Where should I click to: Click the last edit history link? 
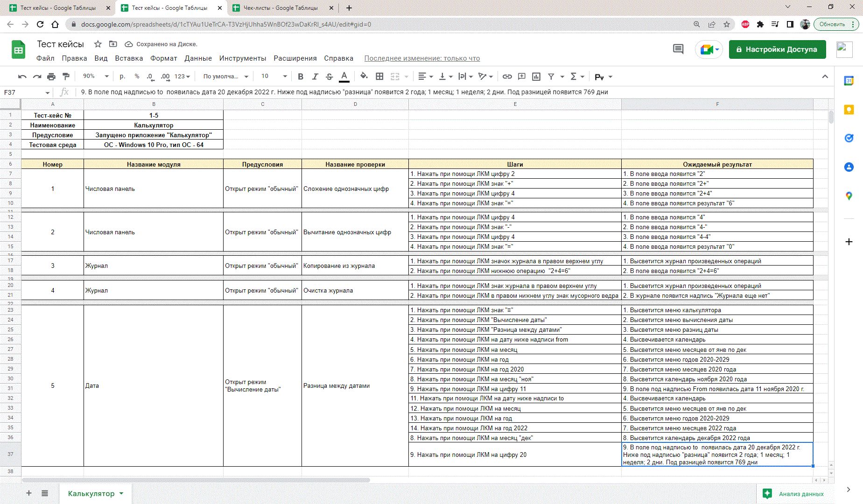click(422, 58)
